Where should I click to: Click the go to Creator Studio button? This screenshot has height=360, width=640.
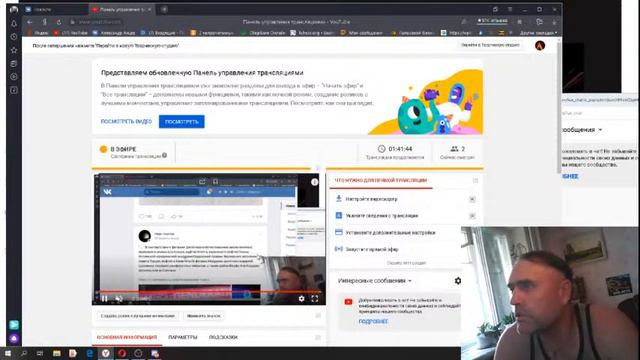490,45
